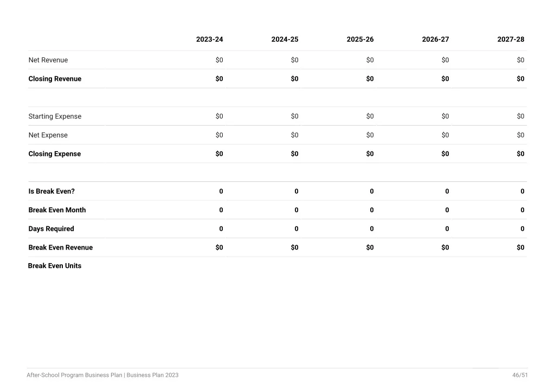Screen dimensions: 555x392
Task: Click the 2023-24 column header
Action: pyautogui.click(x=210, y=39)
